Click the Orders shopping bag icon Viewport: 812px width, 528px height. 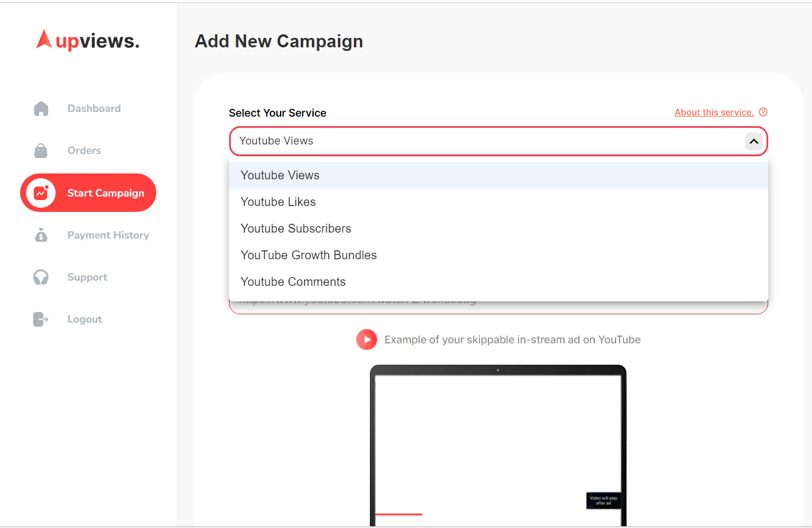tap(41, 151)
